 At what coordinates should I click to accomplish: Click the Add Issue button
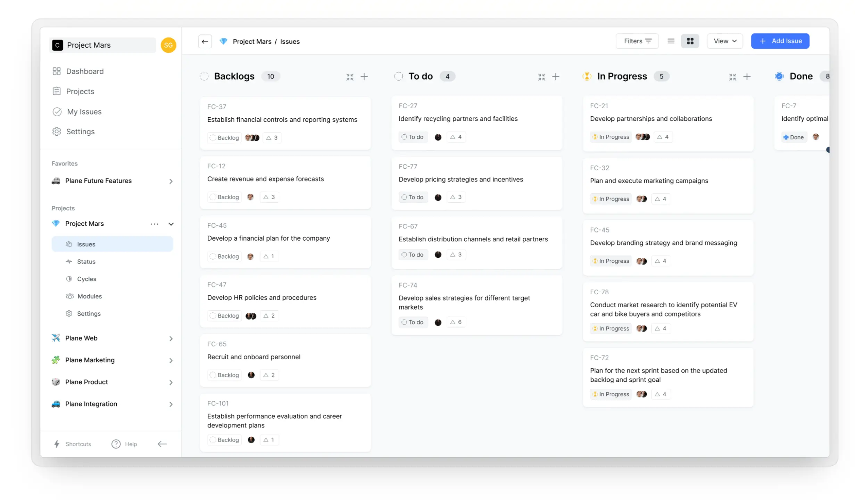(780, 41)
